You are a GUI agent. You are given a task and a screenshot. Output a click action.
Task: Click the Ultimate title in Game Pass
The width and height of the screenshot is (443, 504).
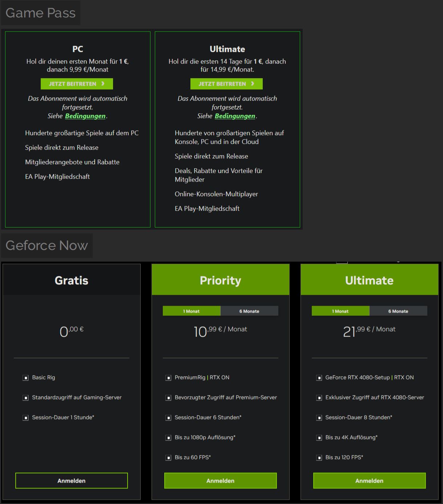click(227, 49)
